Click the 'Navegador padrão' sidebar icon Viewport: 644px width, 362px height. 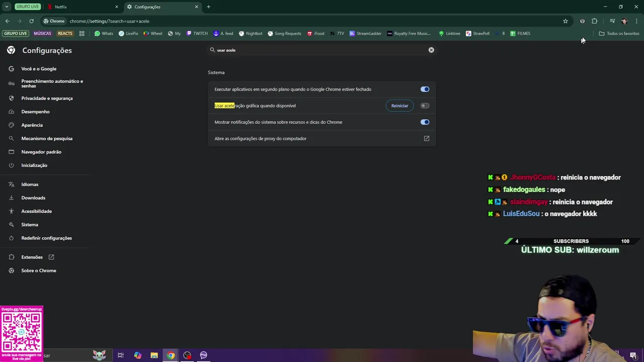[11, 152]
